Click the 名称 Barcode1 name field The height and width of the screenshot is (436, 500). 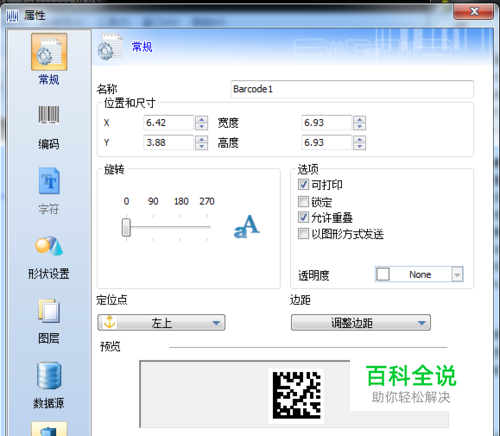(352, 89)
